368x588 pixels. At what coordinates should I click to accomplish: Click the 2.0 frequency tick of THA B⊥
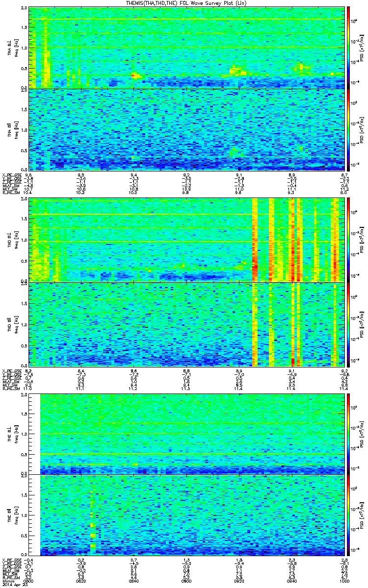click(25, 9)
